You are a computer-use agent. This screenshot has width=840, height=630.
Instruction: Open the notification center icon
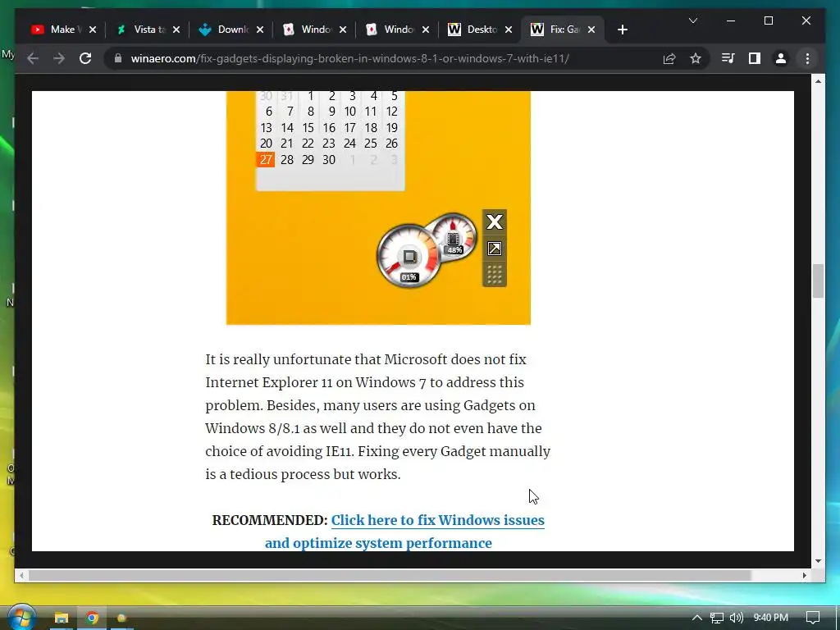813,618
